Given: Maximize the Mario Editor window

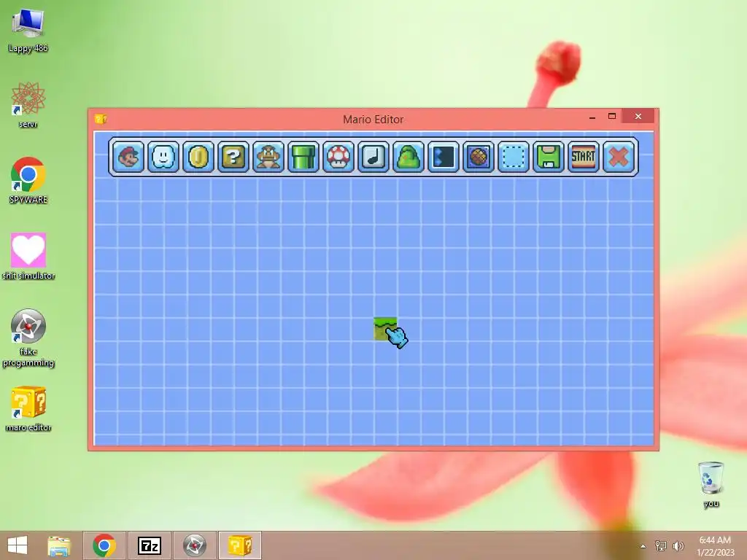Looking at the screenshot, I should tap(612, 116).
